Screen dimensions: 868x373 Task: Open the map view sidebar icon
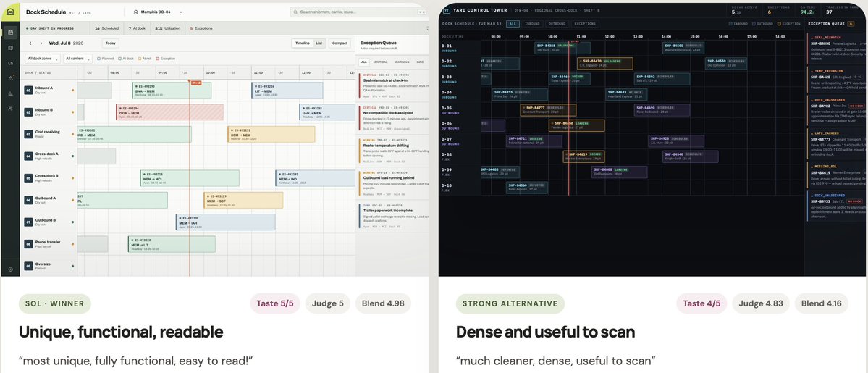point(11,48)
